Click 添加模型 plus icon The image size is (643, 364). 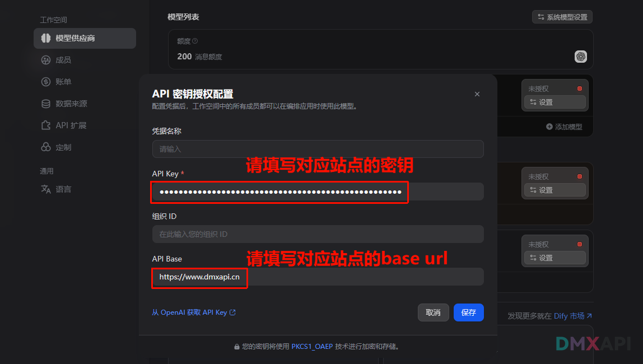coord(549,127)
